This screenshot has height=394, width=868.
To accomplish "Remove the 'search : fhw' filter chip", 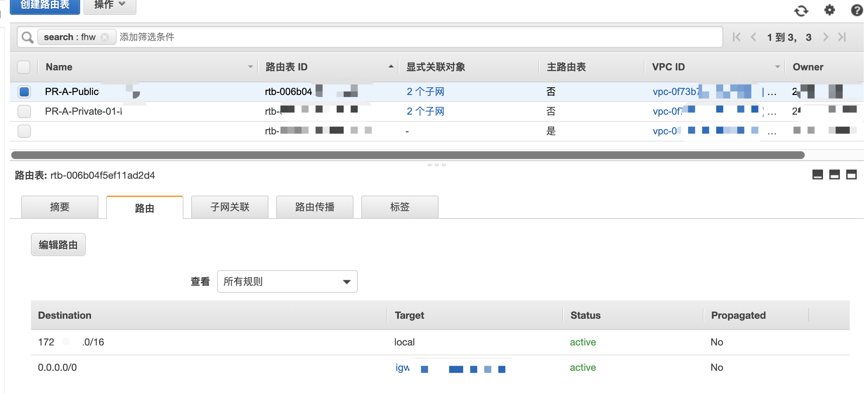I will 105,37.
